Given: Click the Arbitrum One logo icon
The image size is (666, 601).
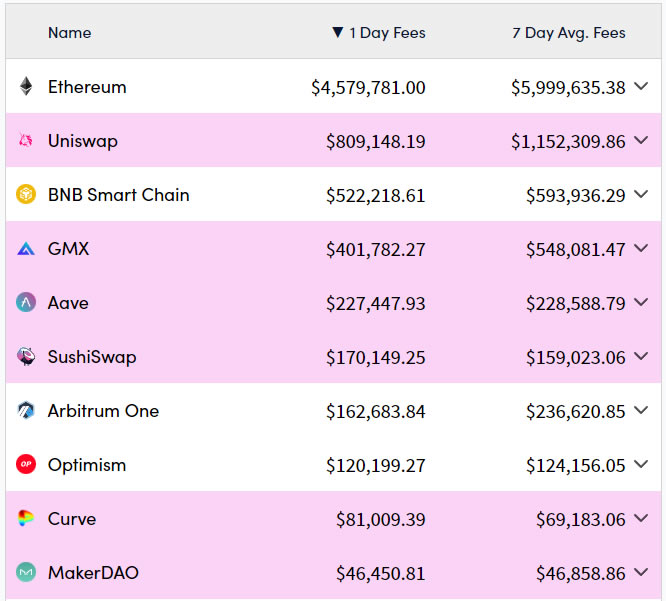Looking at the screenshot, I should click(x=26, y=411).
